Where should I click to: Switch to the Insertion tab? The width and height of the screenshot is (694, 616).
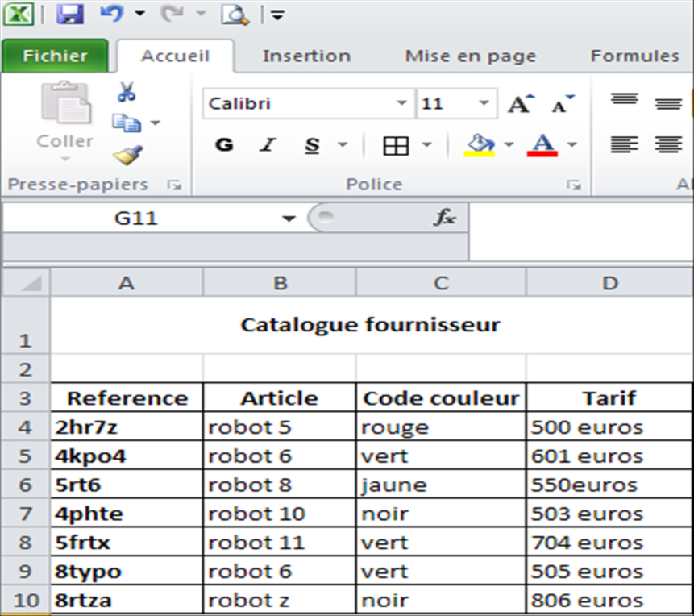pos(306,56)
